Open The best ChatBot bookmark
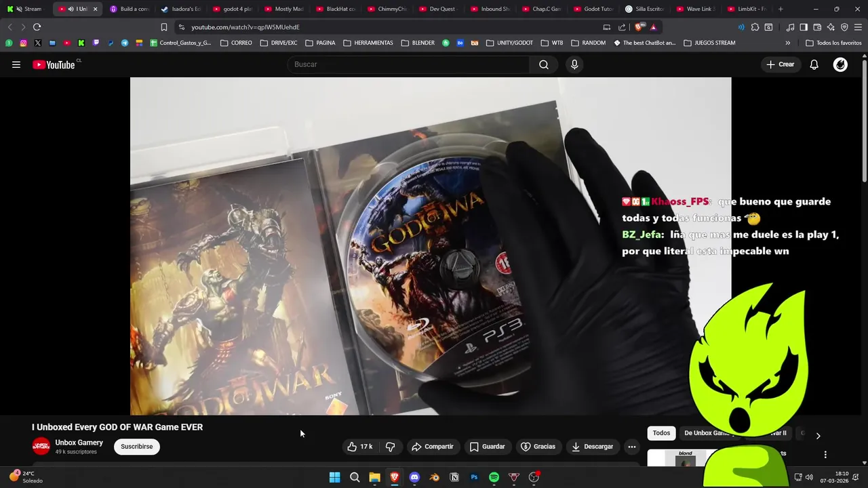 tap(644, 43)
